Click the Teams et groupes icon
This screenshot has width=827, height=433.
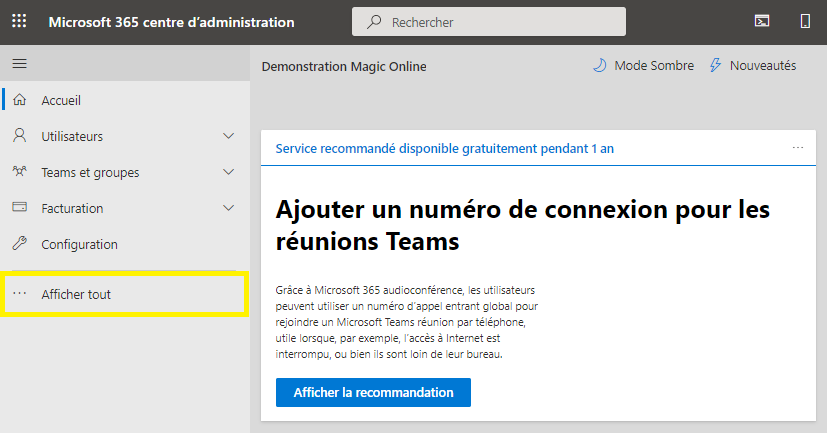pyautogui.click(x=20, y=171)
